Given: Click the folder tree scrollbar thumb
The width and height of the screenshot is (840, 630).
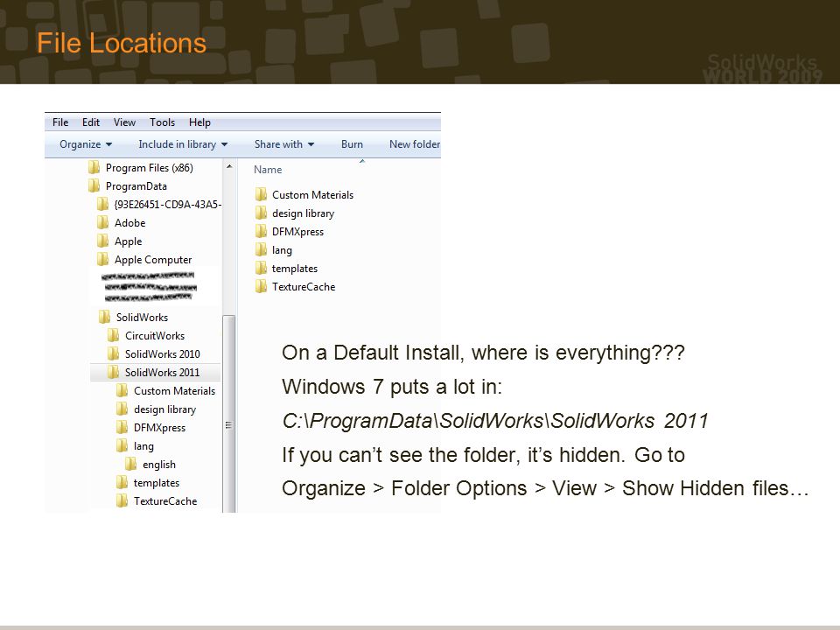Looking at the screenshot, I should click(x=228, y=414).
